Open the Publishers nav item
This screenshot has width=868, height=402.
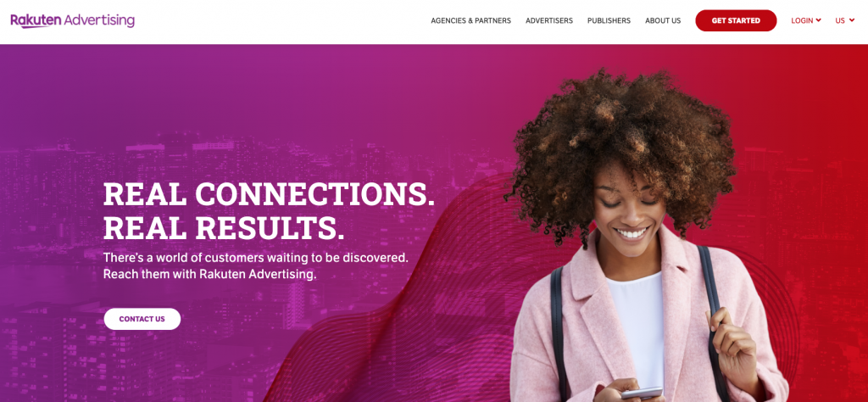(609, 20)
